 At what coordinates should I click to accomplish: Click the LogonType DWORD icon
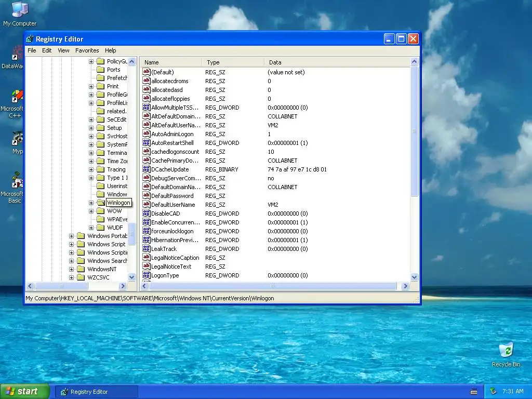pyautogui.click(x=146, y=275)
